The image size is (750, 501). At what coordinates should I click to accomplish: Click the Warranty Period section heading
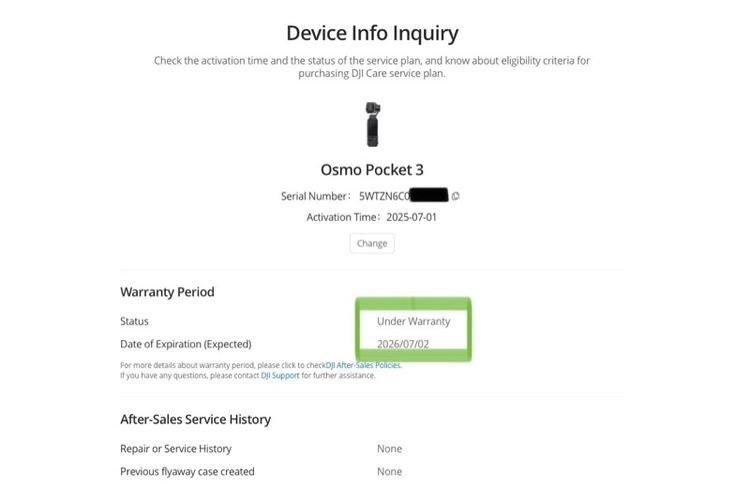click(x=167, y=292)
